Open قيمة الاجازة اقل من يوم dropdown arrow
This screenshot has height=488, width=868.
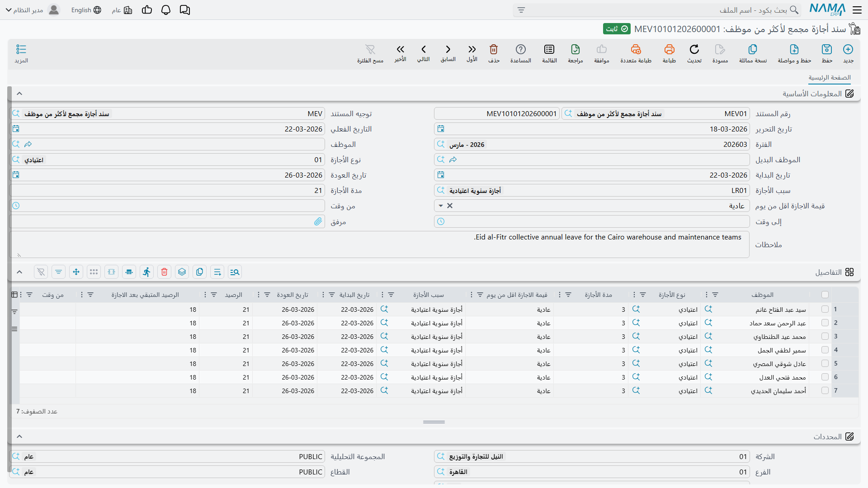tap(441, 206)
